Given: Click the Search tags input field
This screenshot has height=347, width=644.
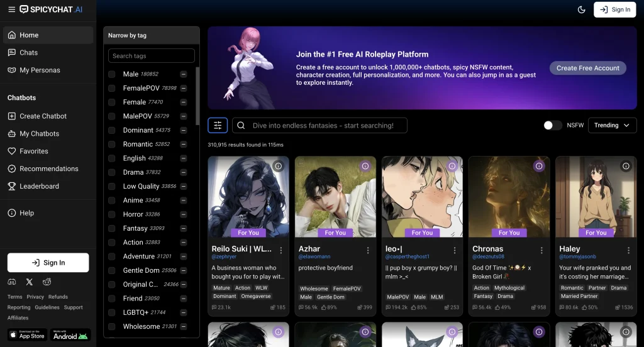Looking at the screenshot, I should coord(151,56).
